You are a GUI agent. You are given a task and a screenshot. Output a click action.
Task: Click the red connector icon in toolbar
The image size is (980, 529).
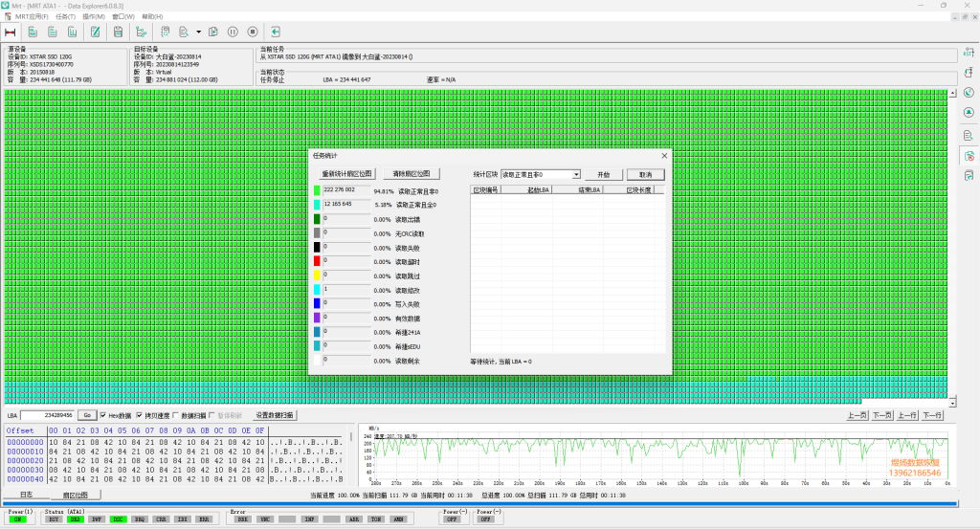click(10, 32)
